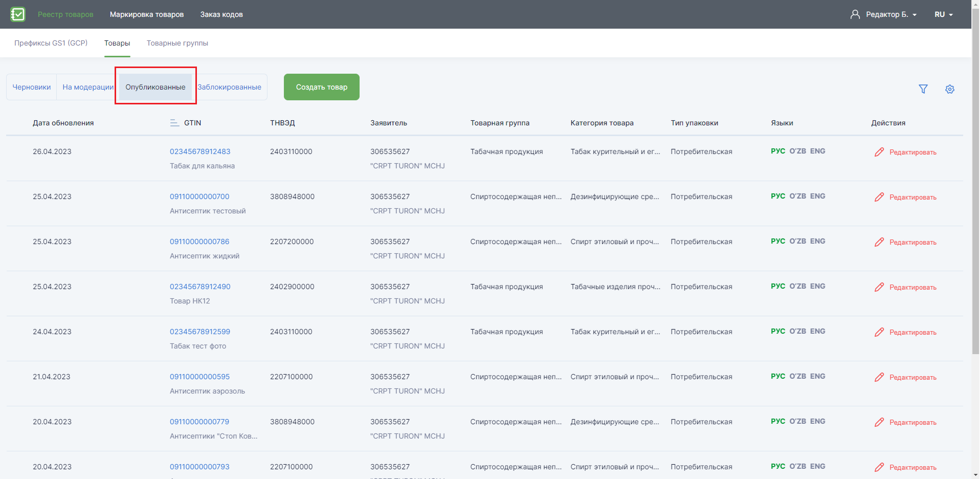
Task: Click pencil icon for Товар НК12 row
Action: click(879, 287)
